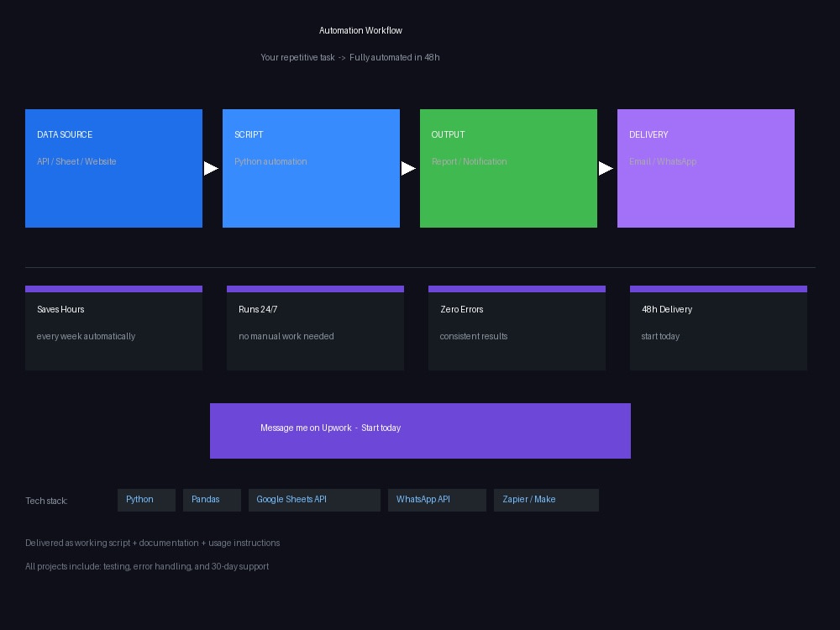Open the Zero Errors benefit card

click(x=517, y=328)
